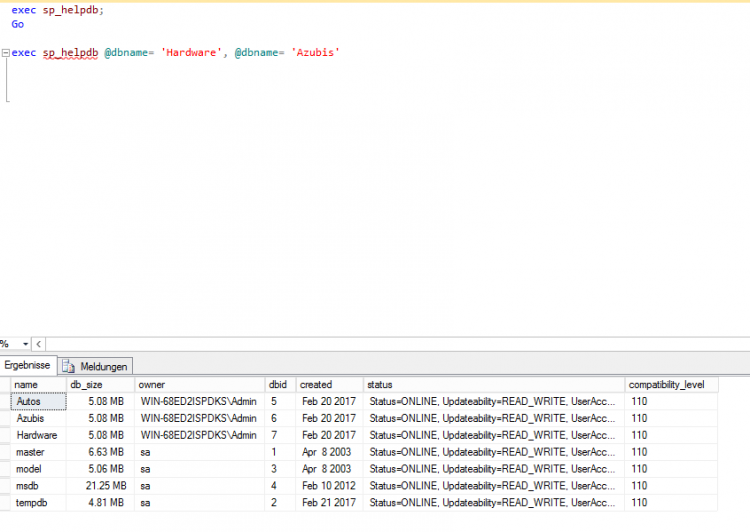Click the 21.25 MB size cell
750x532 pixels.
[x=100, y=486]
